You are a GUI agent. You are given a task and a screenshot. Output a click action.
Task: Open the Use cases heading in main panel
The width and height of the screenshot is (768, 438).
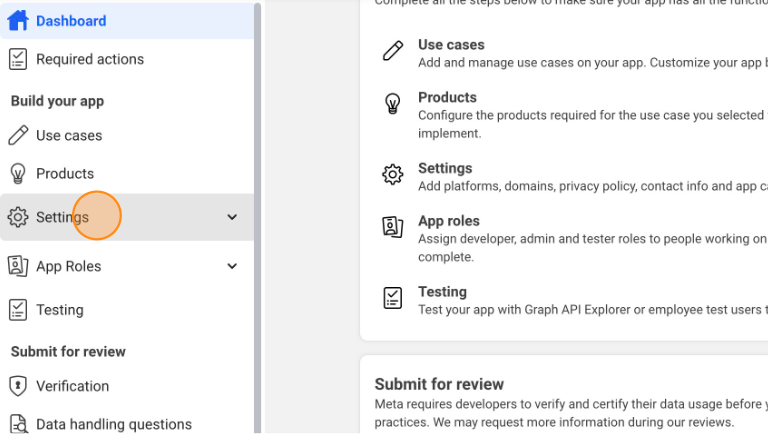[451, 45]
